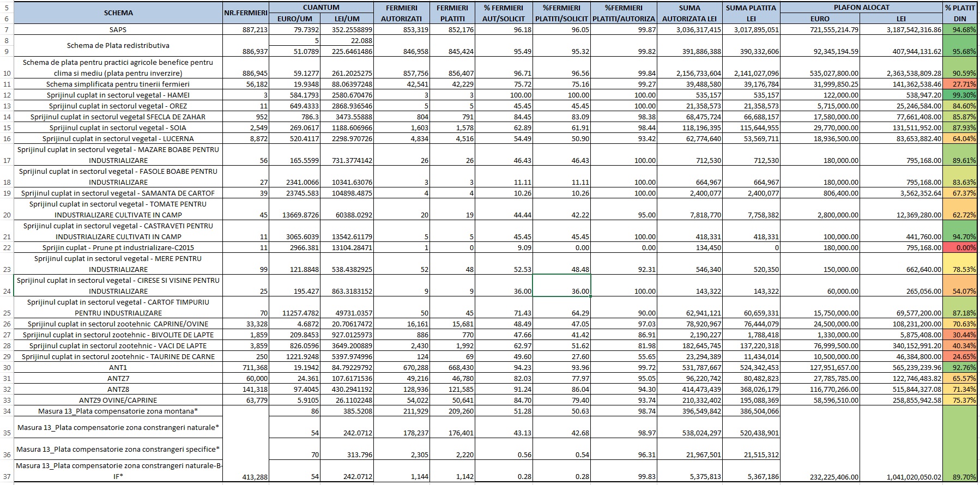Image resolution: width=980 pixels, height=485 pixels.
Task: Select the Masura 13 zona montana cell
Action: [x=118, y=411]
